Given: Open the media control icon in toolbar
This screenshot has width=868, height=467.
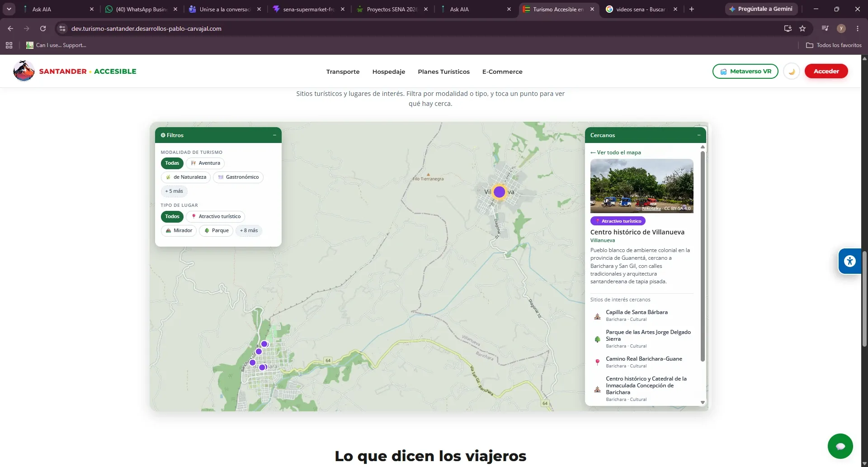Looking at the screenshot, I should click(825, 29).
